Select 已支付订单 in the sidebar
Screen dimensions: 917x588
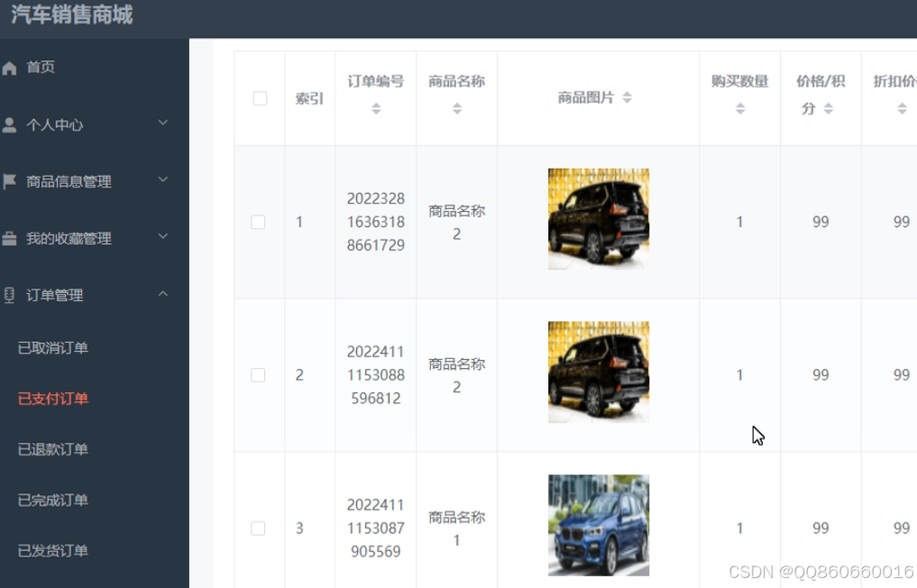53,399
